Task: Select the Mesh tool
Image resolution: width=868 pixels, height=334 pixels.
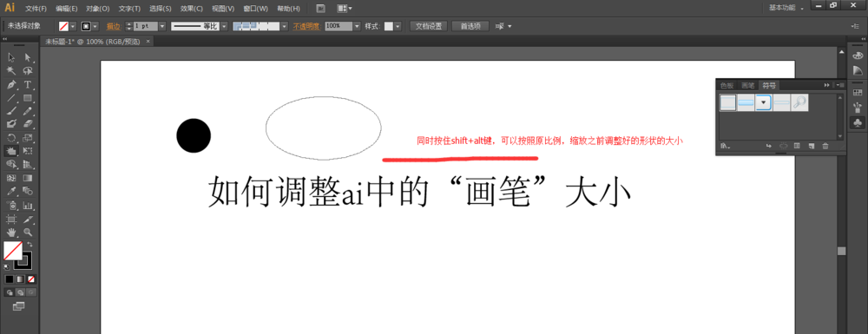Action: (x=11, y=178)
